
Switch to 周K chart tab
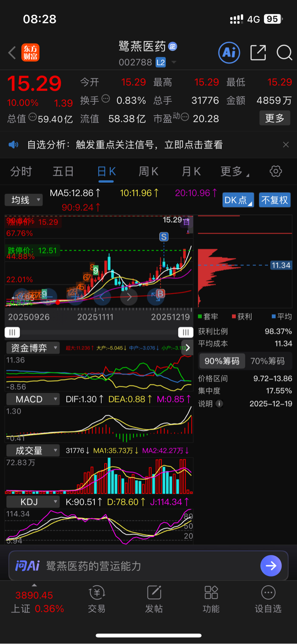click(148, 171)
